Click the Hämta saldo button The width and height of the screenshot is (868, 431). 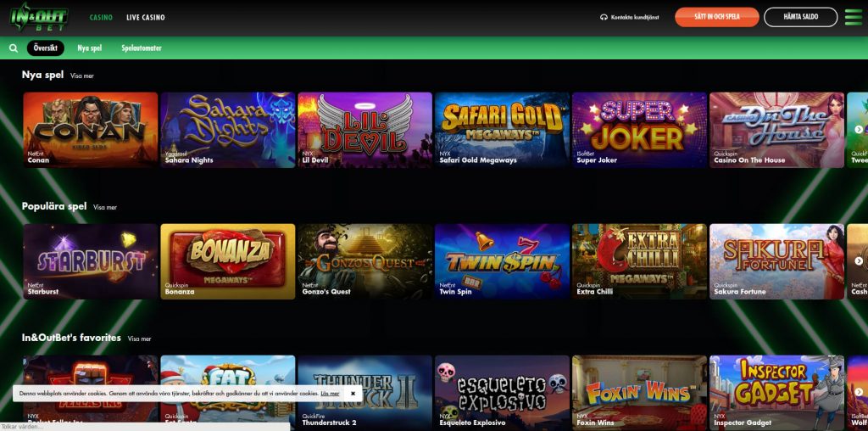[x=801, y=17]
